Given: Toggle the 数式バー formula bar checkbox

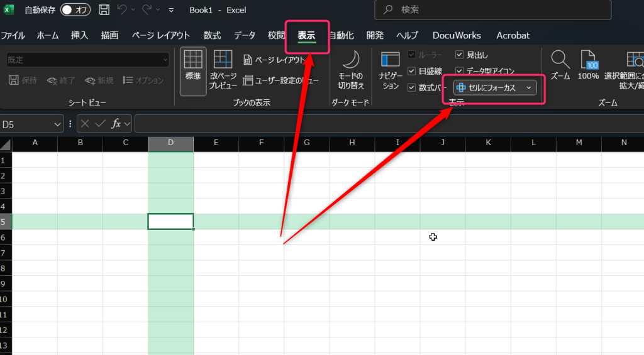Looking at the screenshot, I should click(412, 87).
